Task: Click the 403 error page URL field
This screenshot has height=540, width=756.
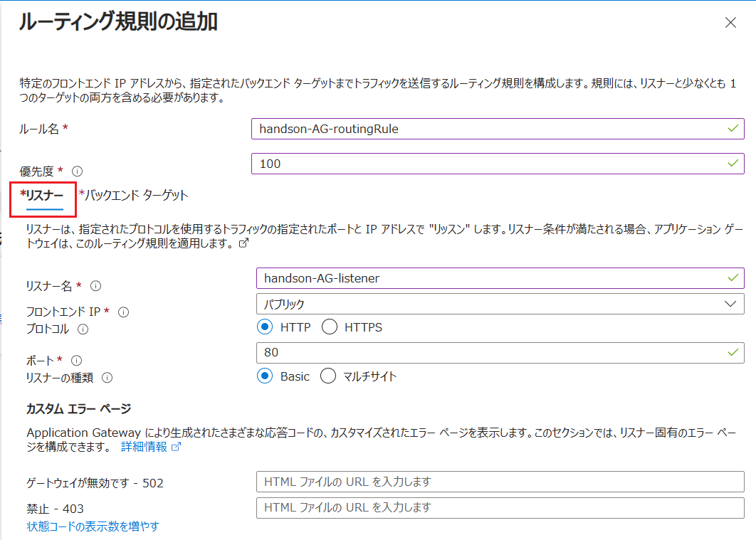Action: (x=500, y=508)
